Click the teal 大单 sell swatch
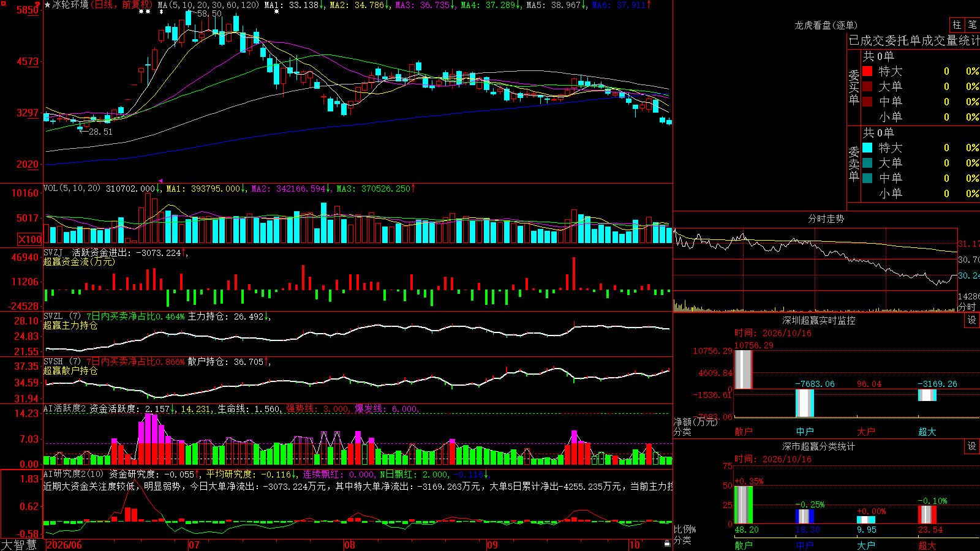The image size is (980, 551). (867, 163)
